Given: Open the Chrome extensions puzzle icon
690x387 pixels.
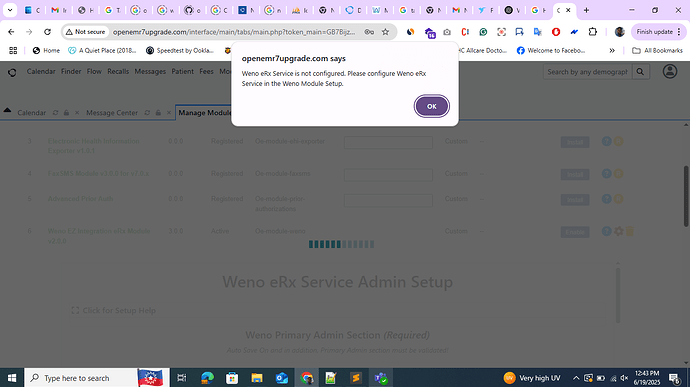Looking at the screenshot, I should point(593,32).
